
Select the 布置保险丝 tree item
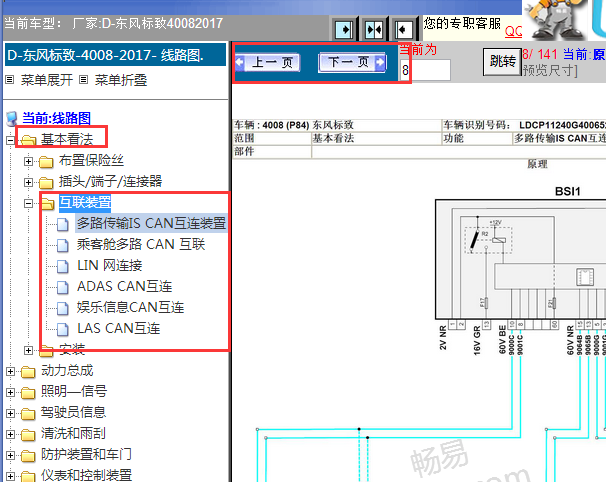91,160
